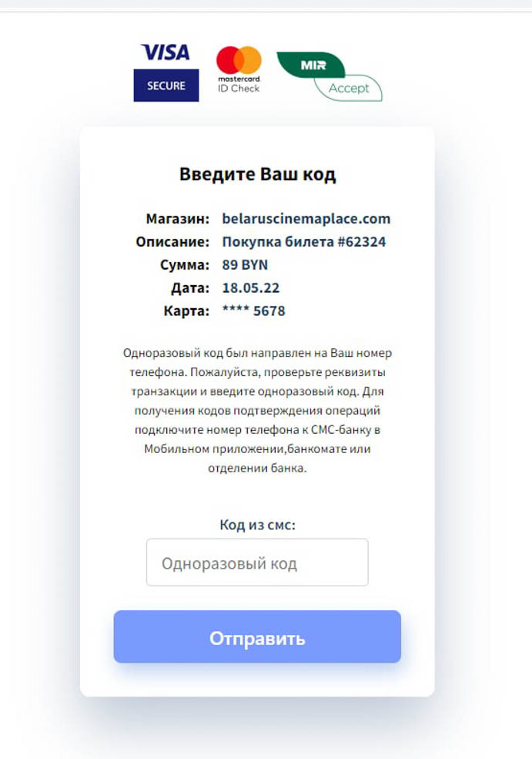Screen dimensions: 532x759
Task: Click the Сумма label
Action: coord(185,265)
